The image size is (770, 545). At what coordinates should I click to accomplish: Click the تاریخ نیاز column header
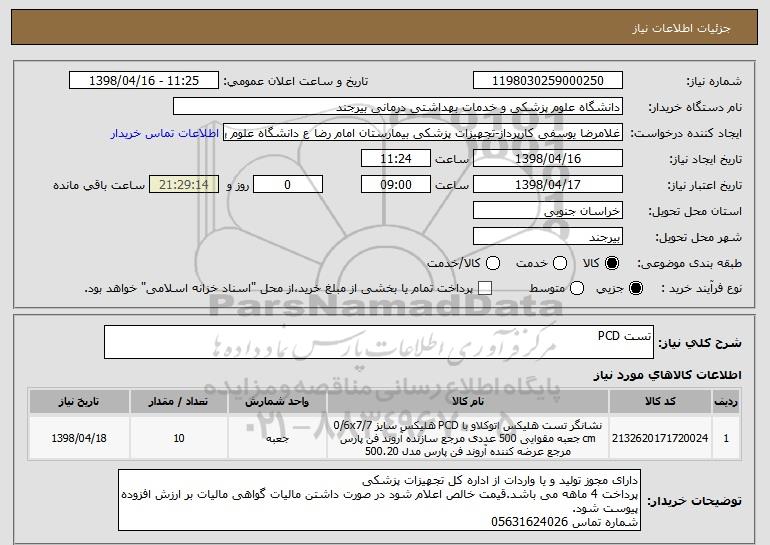tap(79, 402)
